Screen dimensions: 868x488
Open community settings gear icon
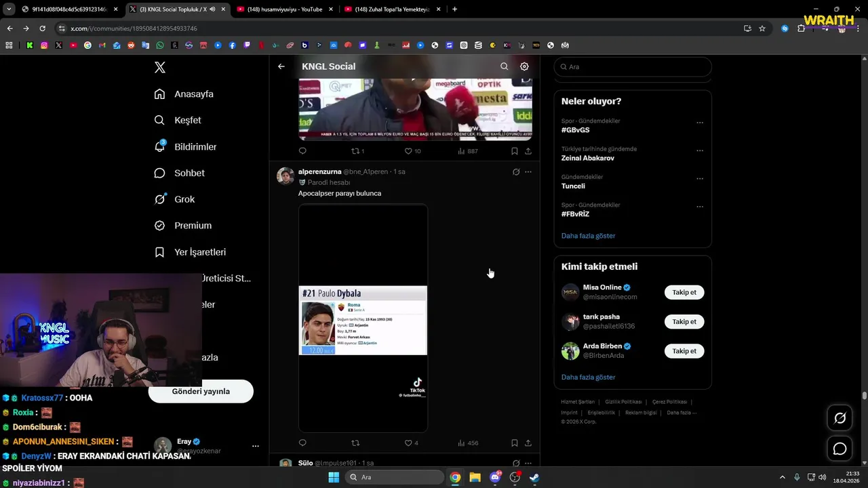point(524,66)
